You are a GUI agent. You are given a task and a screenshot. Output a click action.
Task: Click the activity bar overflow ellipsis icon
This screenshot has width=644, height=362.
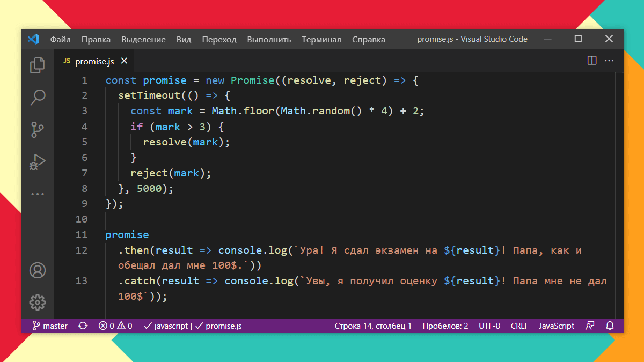point(37,194)
